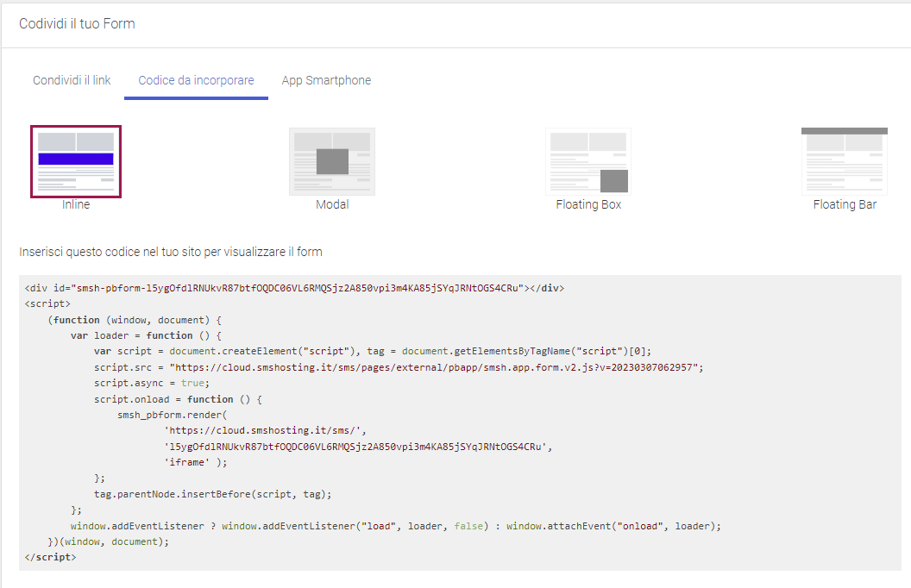Select the Inline embed layout icon

[x=76, y=161]
